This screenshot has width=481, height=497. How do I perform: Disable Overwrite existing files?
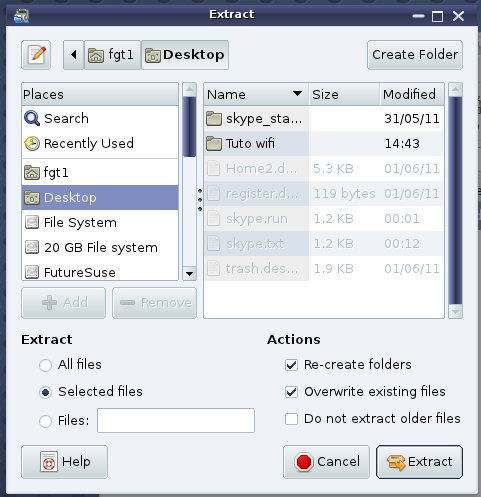pos(291,392)
